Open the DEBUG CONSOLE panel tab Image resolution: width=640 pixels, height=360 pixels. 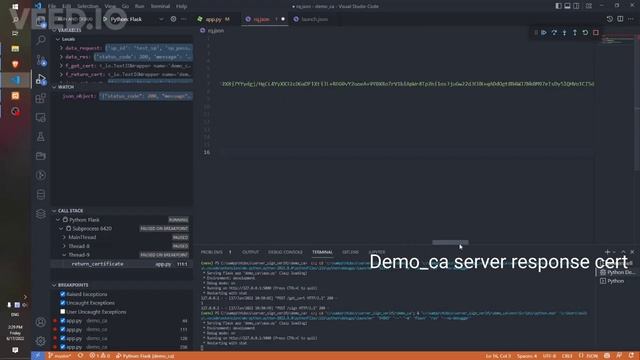(x=285, y=252)
